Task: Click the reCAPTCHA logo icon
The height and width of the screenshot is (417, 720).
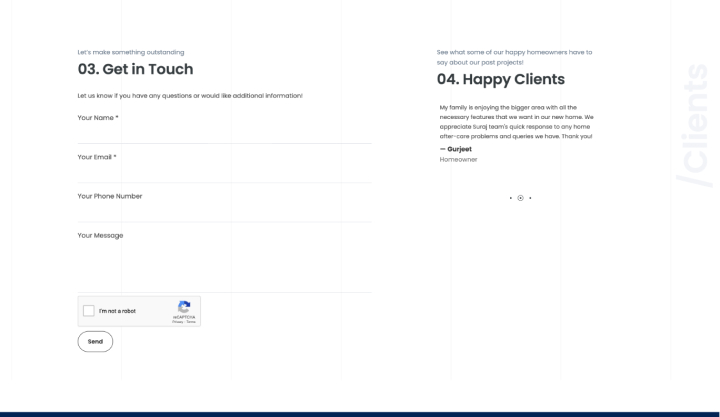Action: click(184, 307)
